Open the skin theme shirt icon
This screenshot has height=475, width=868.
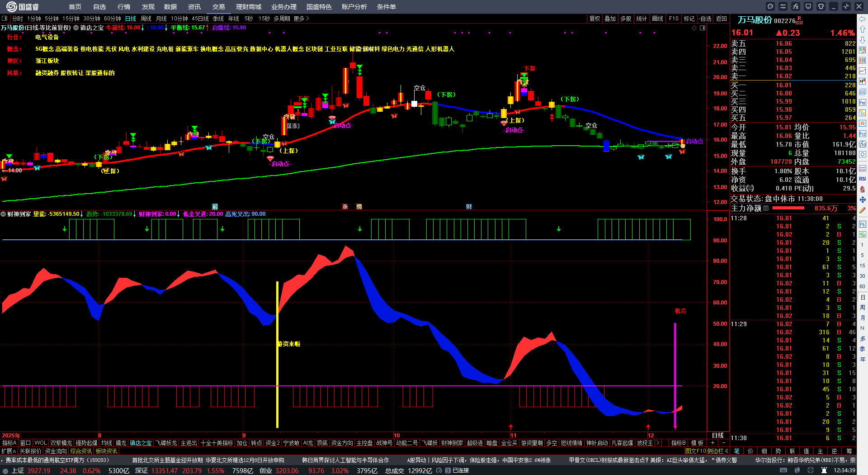pos(821,6)
